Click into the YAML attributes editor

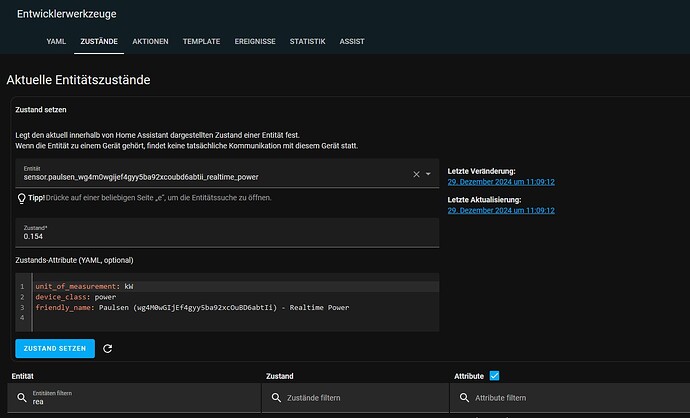pos(227,302)
